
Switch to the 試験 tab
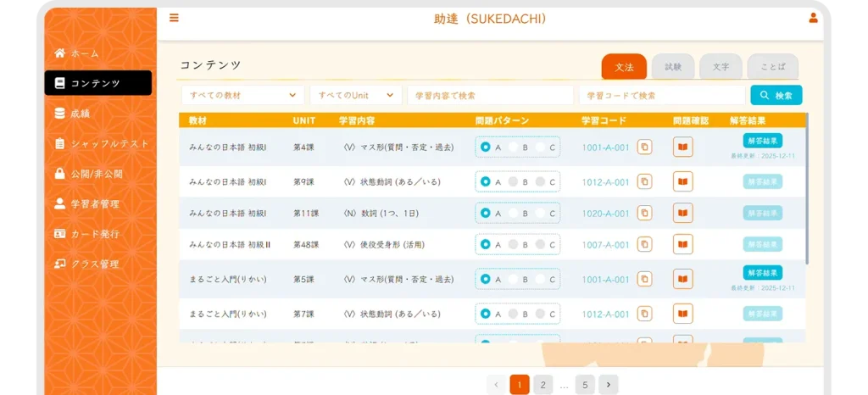[x=673, y=66]
